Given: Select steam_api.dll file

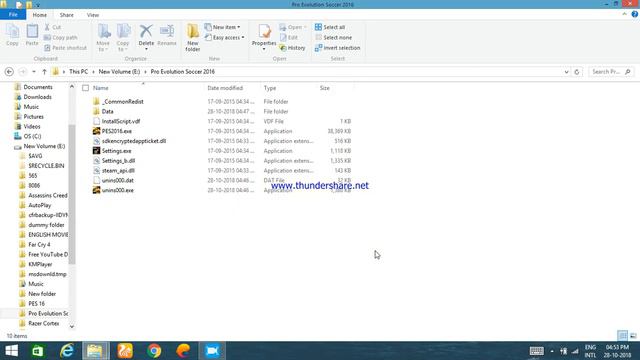Looking at the screenshot, I should [x=118, y=171].
